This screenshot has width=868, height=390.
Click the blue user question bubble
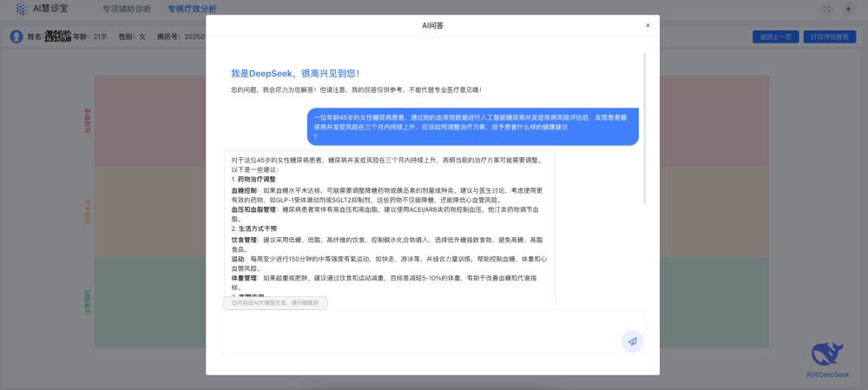click(473, 126)
